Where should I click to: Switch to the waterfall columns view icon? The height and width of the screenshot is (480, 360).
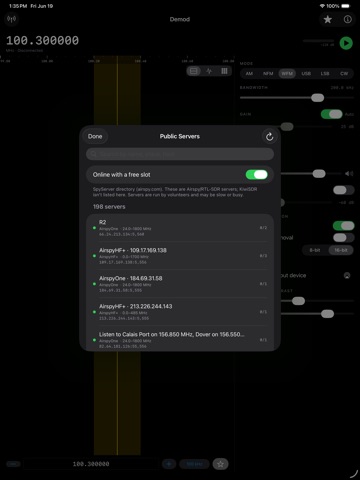click(224, 71)
